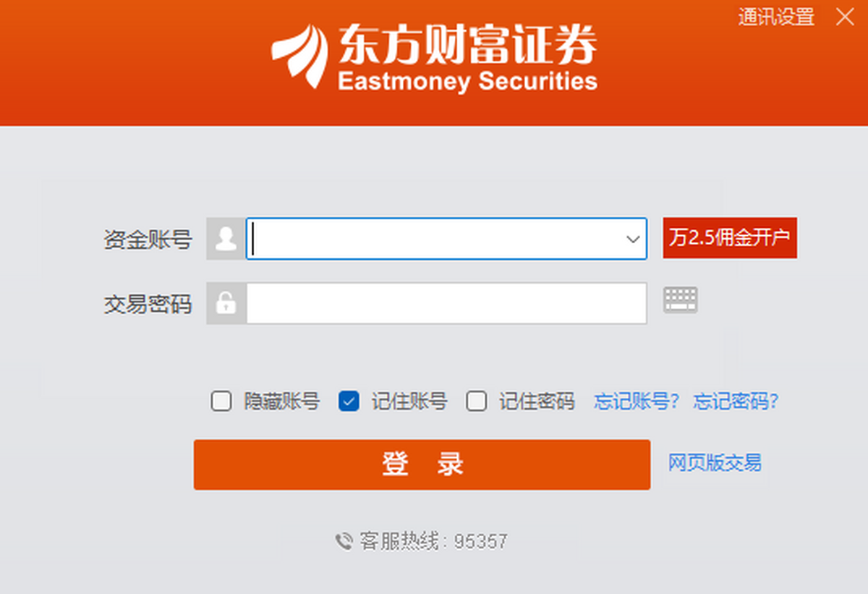Focus the 资金账号 account input field
868x594 pixels.
point(446,239)
